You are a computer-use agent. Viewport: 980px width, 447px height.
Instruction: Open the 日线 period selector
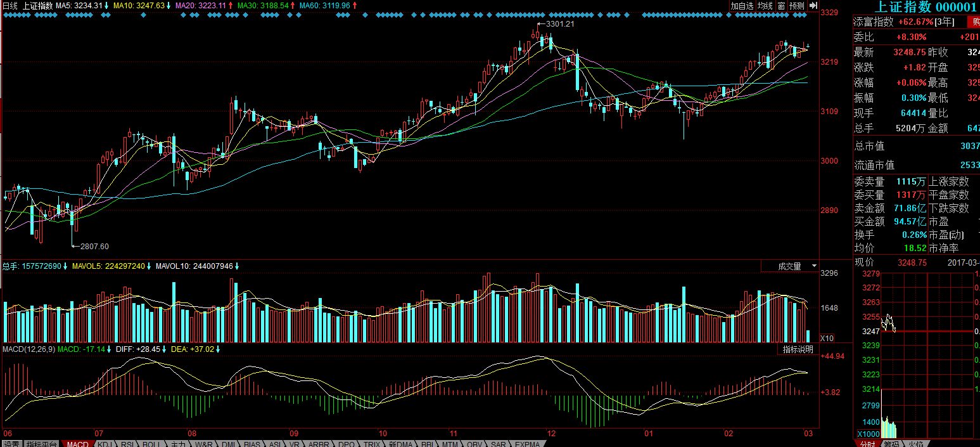tap(10, 6)
